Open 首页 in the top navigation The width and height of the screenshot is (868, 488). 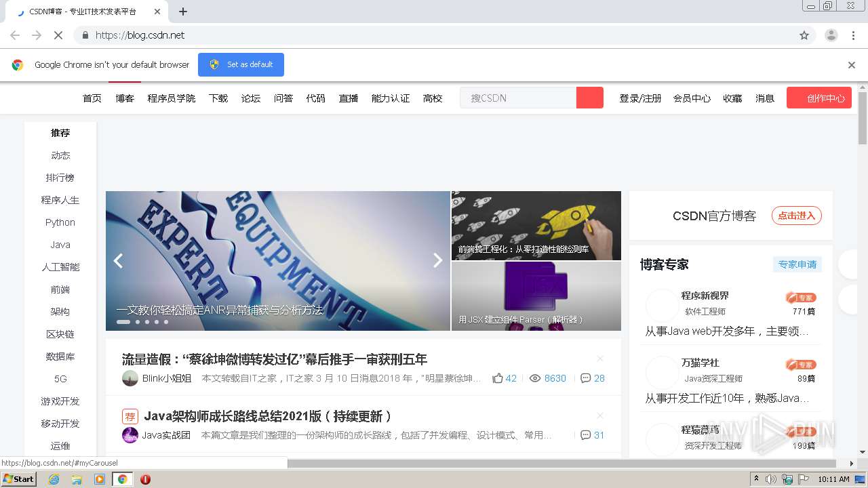tap(92, 98)
